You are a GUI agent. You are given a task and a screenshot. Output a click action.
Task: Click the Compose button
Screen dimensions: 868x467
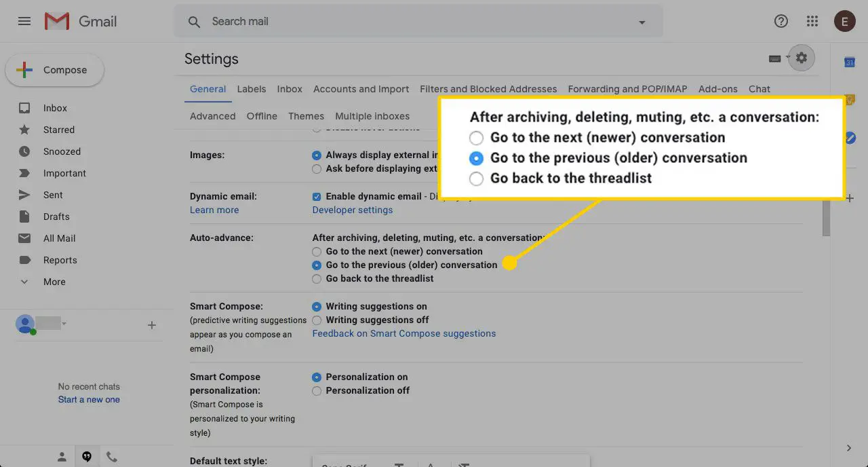click(x=54, y=69)
